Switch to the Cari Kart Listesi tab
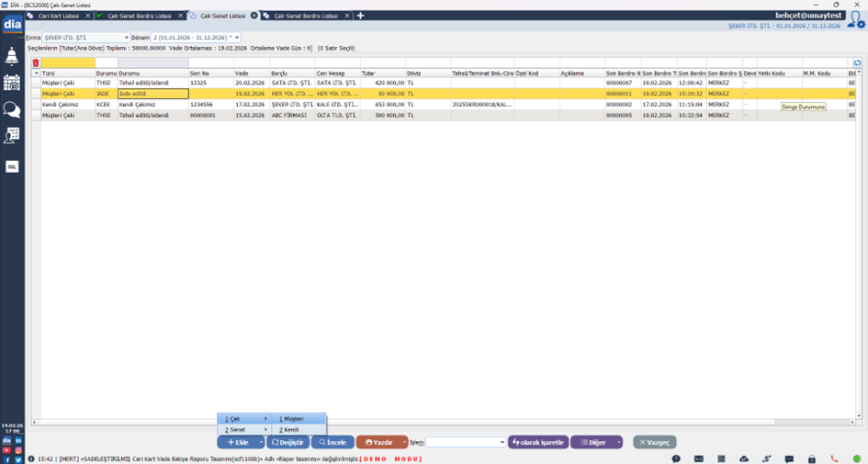The width and height of the screenshot is (868, 464). [58, 16]
